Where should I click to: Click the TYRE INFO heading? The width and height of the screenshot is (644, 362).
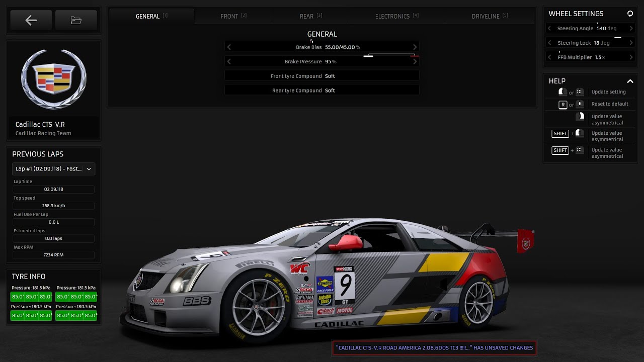pos(29,277)
